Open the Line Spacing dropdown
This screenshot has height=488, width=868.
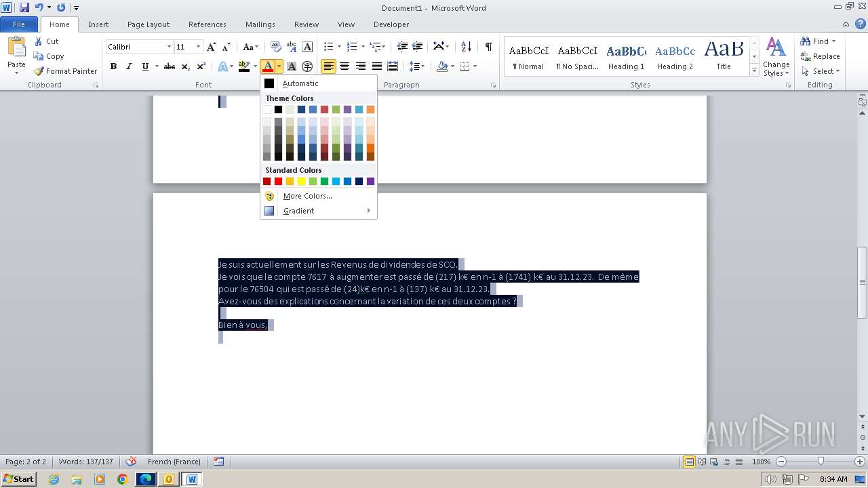[x=417, y=66]
